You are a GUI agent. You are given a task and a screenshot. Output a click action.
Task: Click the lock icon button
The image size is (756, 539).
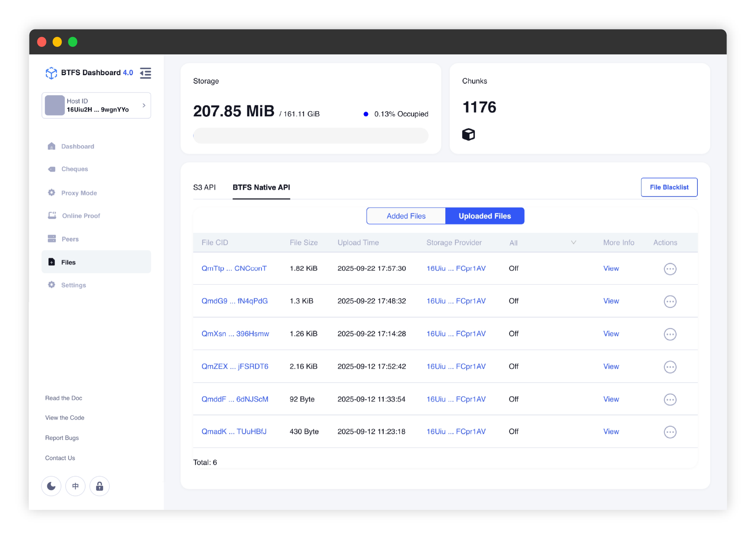(99, 486)
